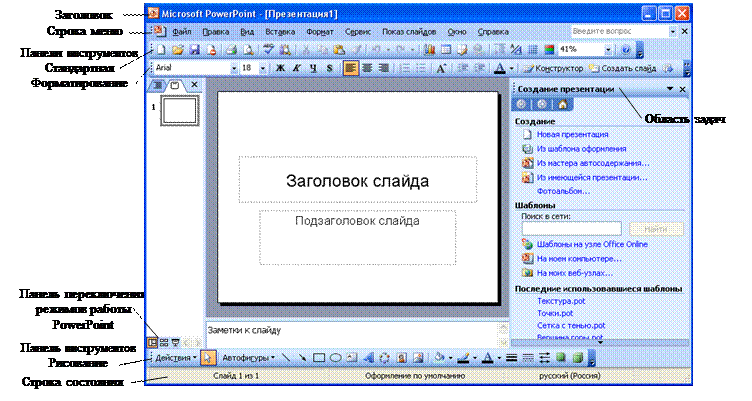
Task: Run the spelling check icon
Action: (269, 49)
